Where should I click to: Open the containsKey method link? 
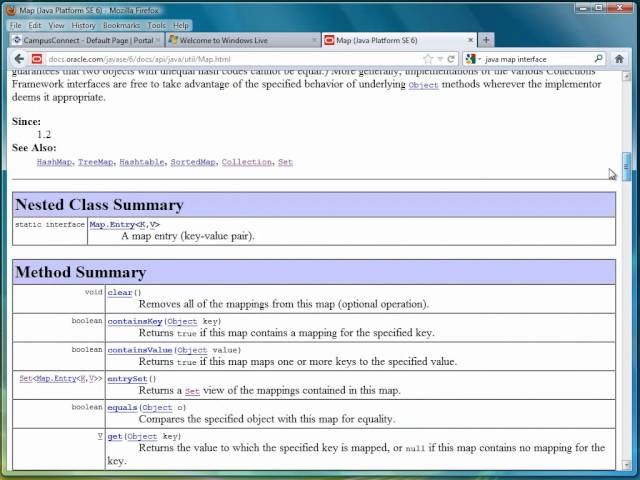point(135,321)
